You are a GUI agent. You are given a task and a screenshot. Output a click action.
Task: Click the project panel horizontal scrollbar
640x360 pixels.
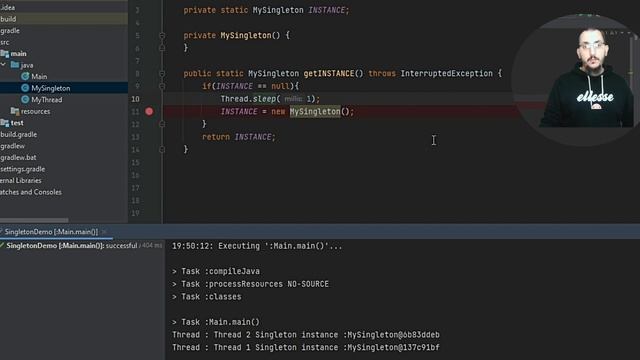34,220
